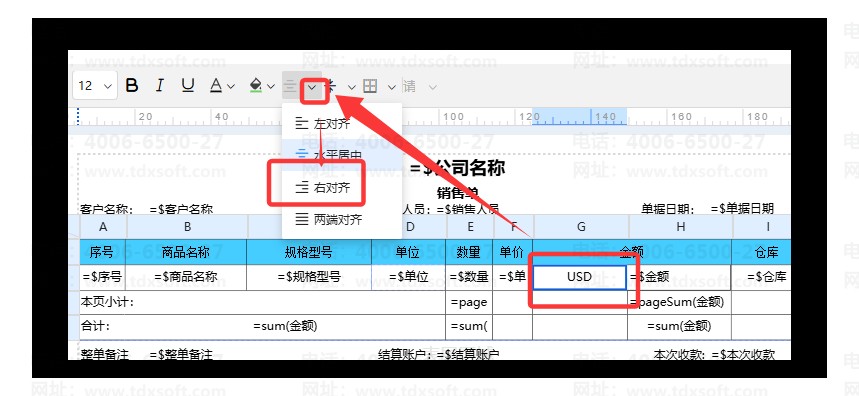Select column header A
This screenshot has height=396, width=859.
(x=103, y=227)
